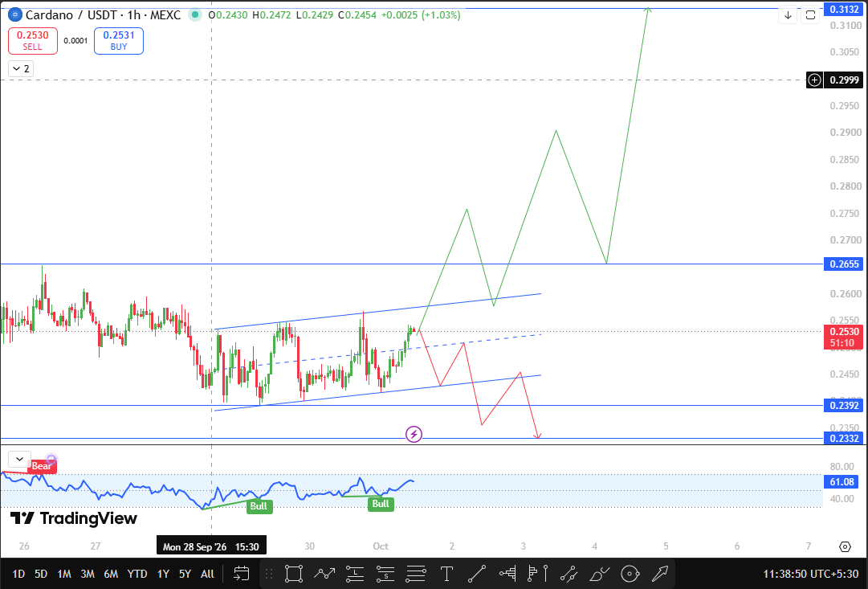The image size is (868, 589).
Task: Click the spread value 0.0001
Action: coord(75,41)
